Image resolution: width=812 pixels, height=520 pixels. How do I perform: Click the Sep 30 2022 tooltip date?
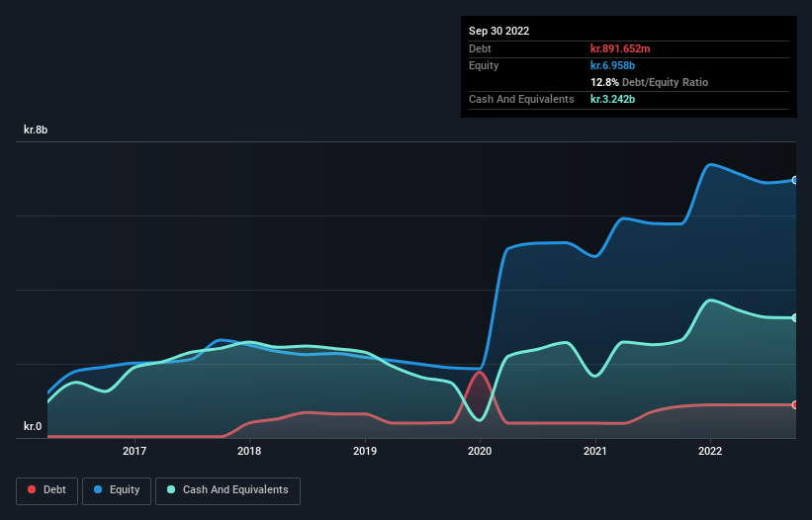click(498, 31)
